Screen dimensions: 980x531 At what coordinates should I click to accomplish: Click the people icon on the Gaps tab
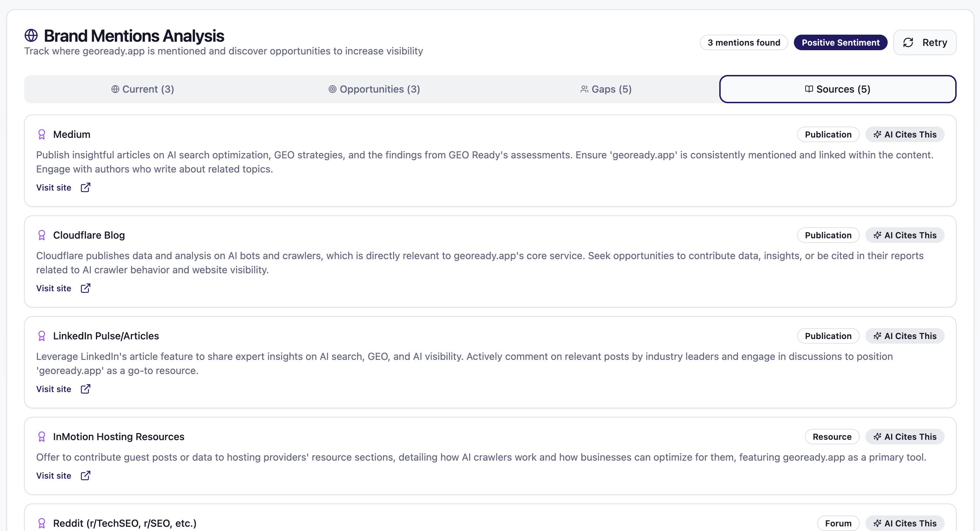(584, 89)
